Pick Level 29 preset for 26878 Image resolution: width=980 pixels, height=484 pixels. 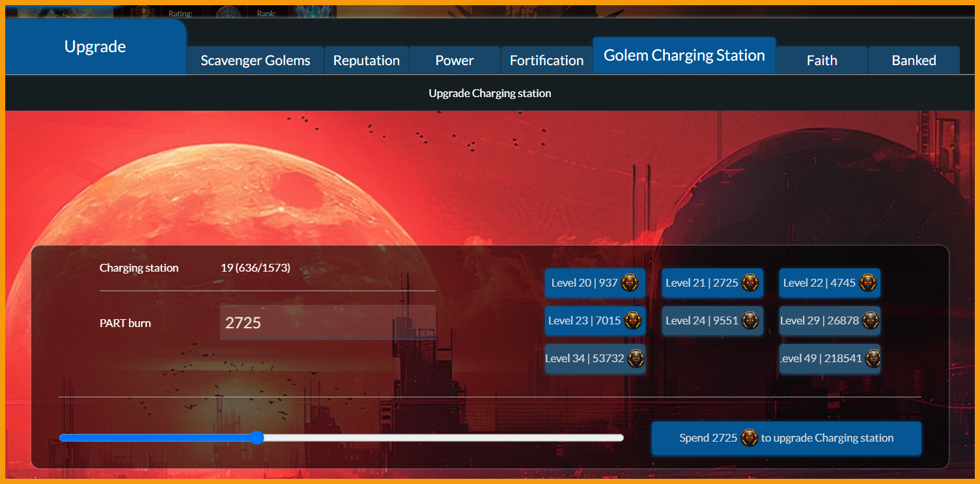830,320
